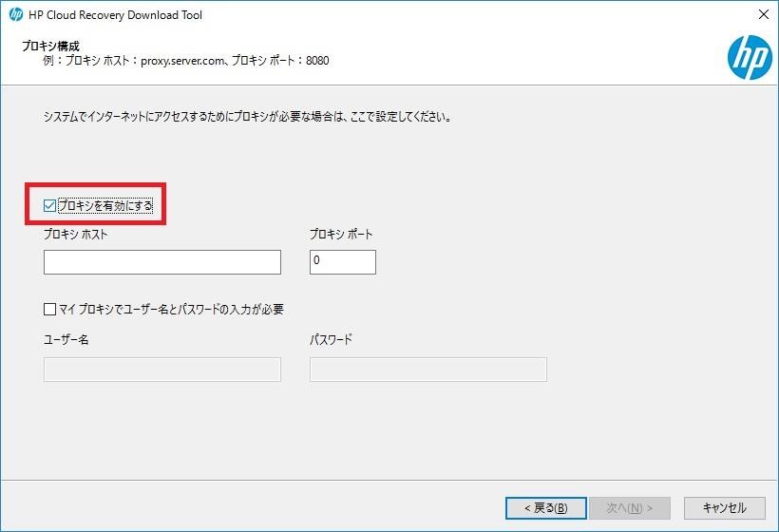779x532 pixels.
Task: Cancel the wizard with キャンセル
Action: (725, 508)
